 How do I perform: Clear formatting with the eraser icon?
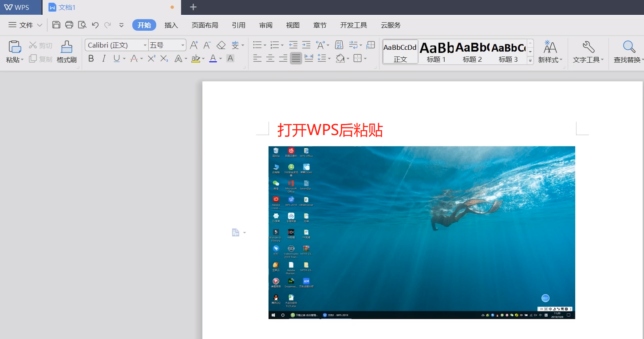221,45
